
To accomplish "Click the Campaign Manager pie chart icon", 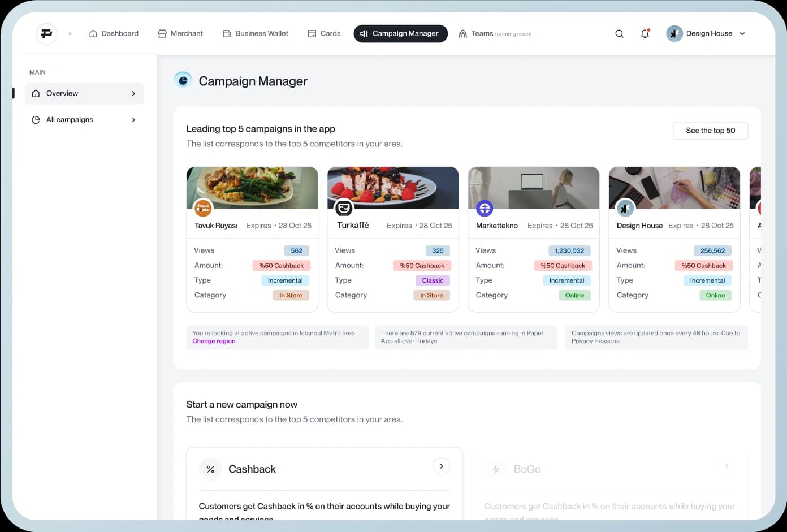I will tap(183, 81).
